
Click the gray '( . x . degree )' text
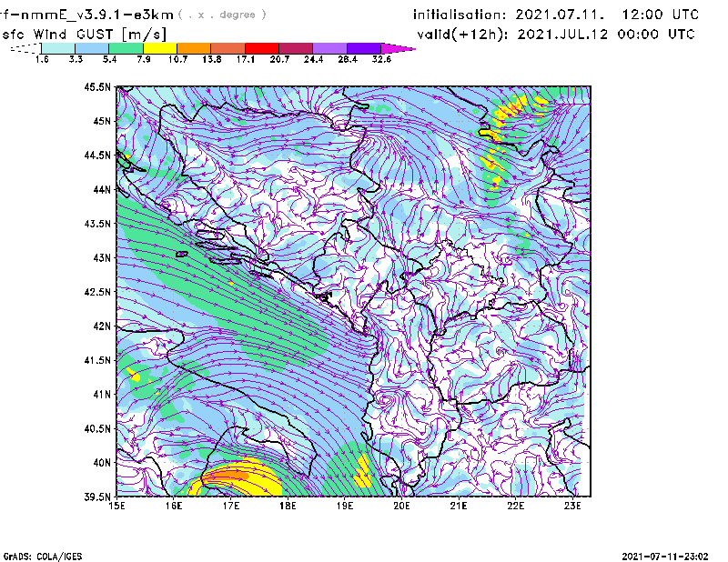pyautogui.click(x=224, y=15)
